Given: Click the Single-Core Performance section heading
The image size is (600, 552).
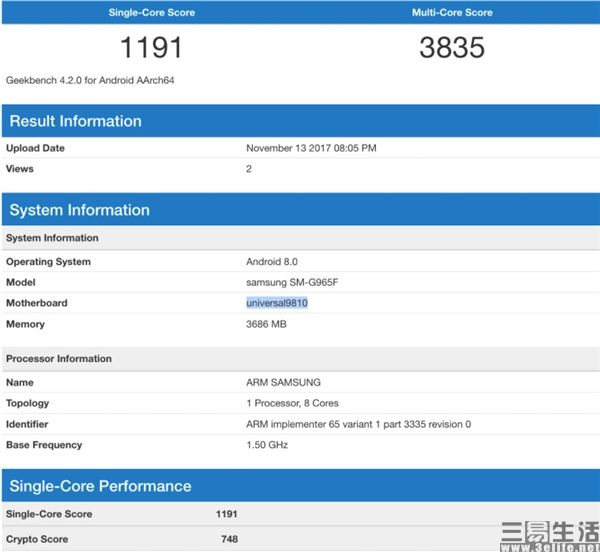Looking at the screenshot, I should tap(100, 486).
